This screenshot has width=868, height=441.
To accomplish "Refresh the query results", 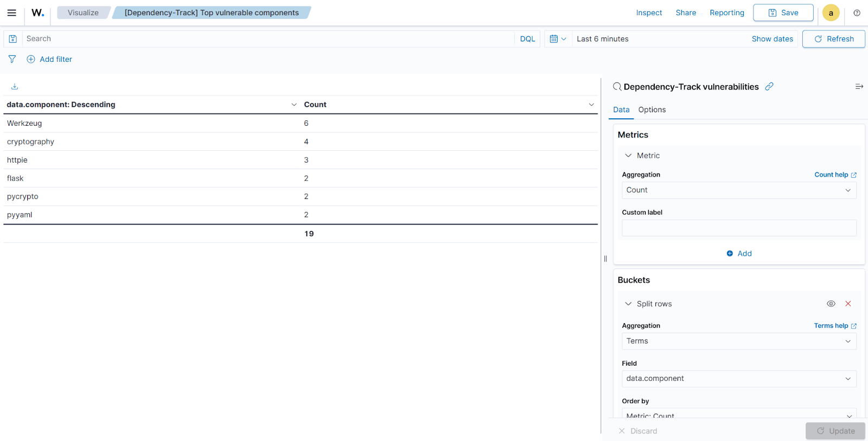I will (x=833, y=39).
